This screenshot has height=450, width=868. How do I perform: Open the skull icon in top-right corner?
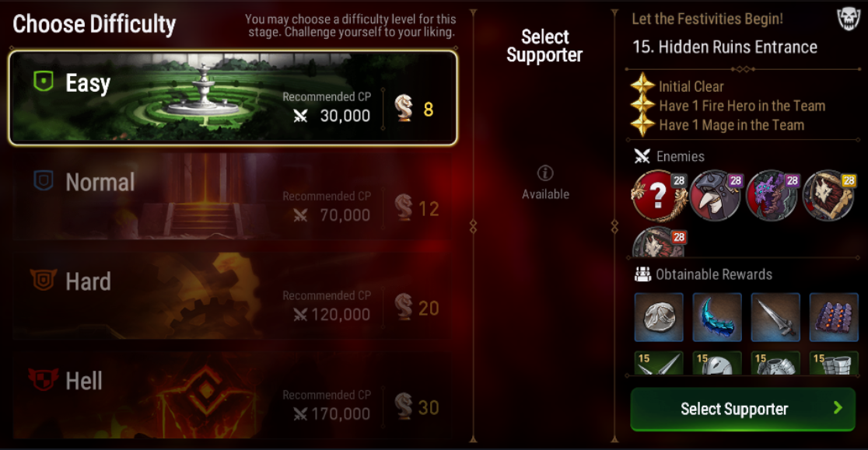tap(848, 19)
